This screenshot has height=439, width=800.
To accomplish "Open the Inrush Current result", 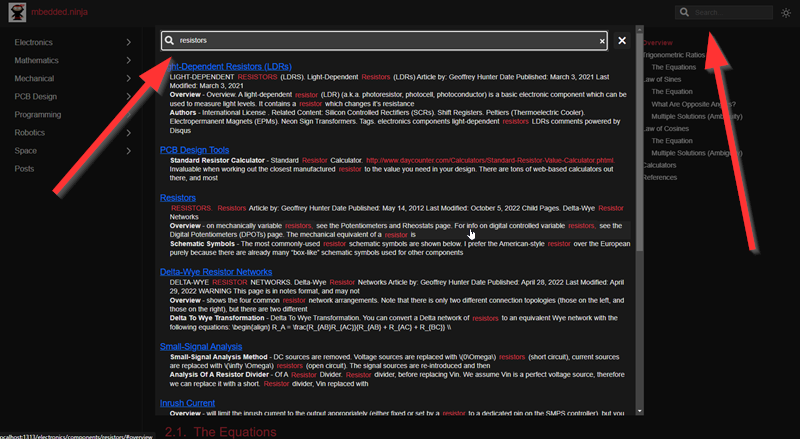I will [188, 402].
